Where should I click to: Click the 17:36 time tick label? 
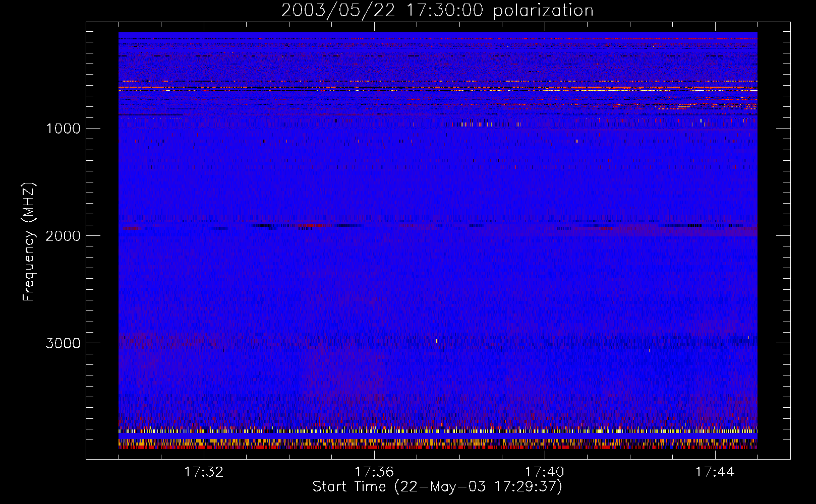(x=374, y=472)
